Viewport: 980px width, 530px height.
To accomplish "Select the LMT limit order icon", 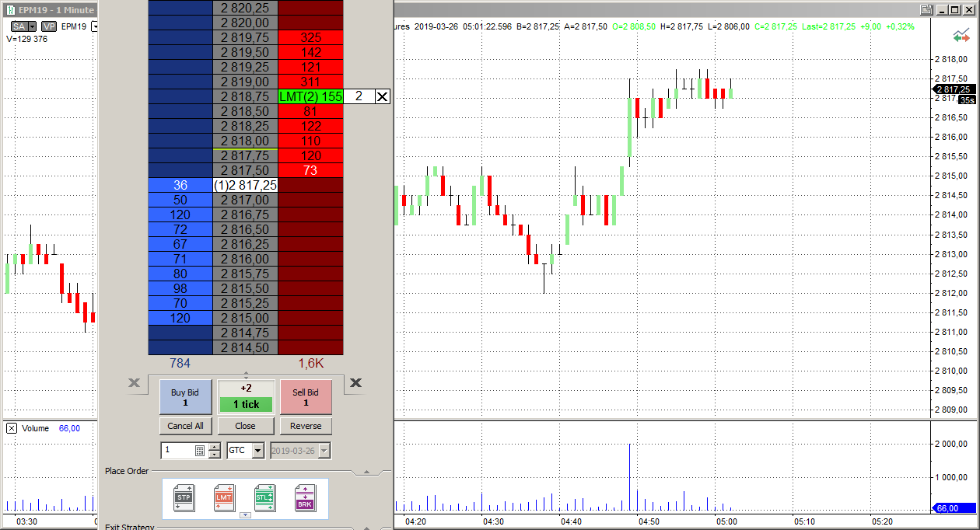I will tap(224, 497).
